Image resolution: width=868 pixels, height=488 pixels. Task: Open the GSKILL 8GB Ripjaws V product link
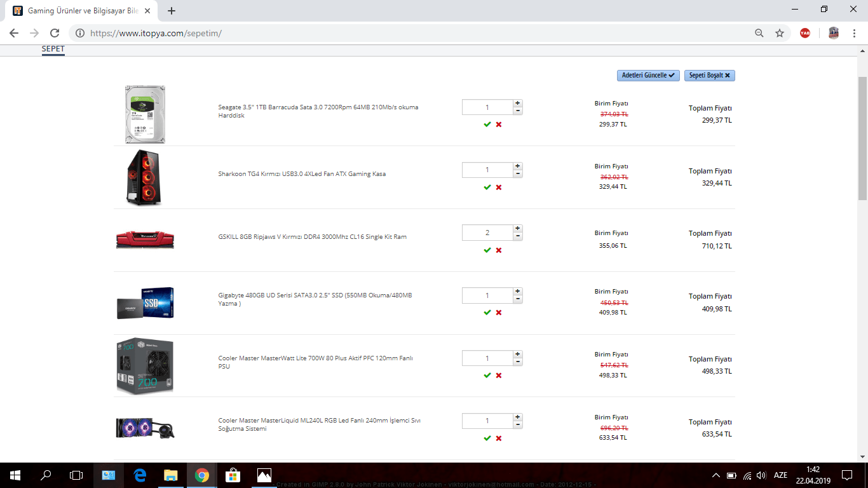[313, 237]
